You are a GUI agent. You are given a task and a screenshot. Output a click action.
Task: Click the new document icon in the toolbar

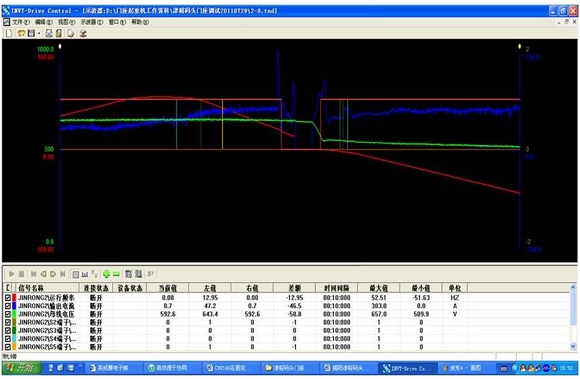[9, 33]
